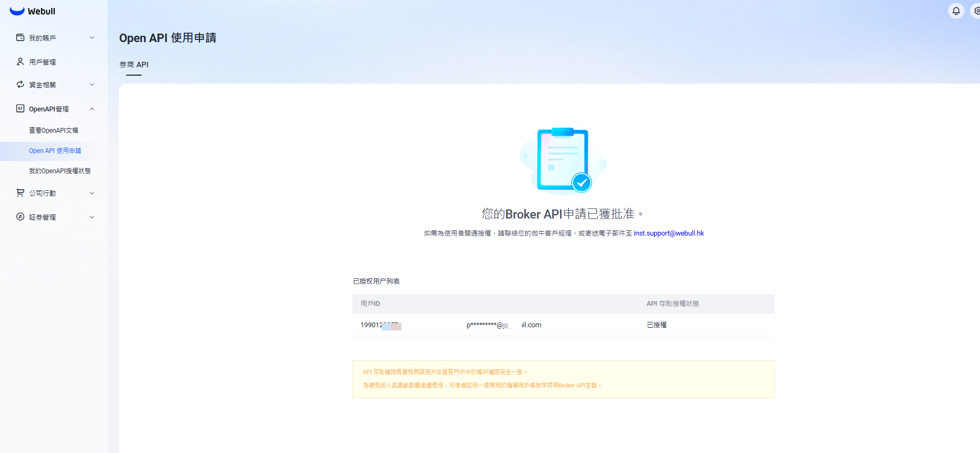
Task: Expand the 資金相關 chevron
Action: [x=92, y=85]
